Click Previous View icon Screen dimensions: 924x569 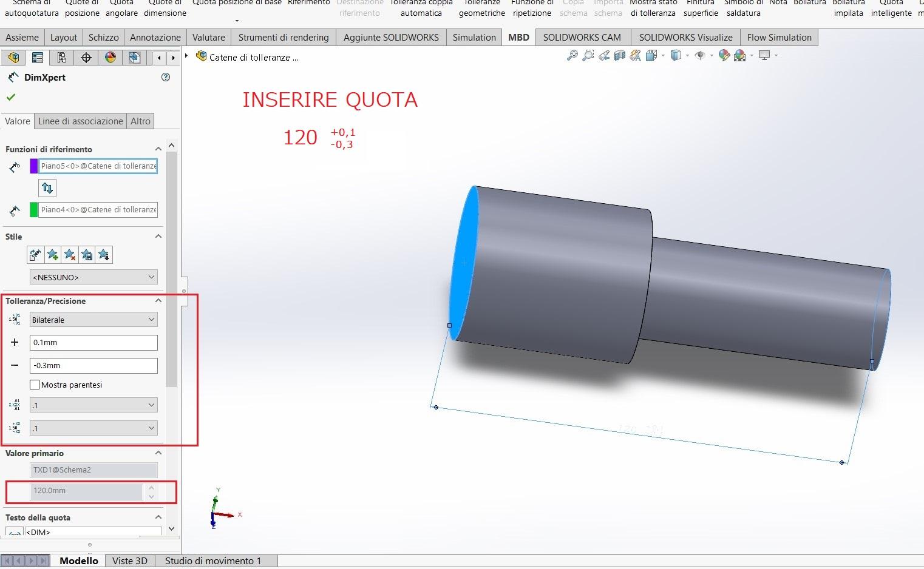point(604,55)
